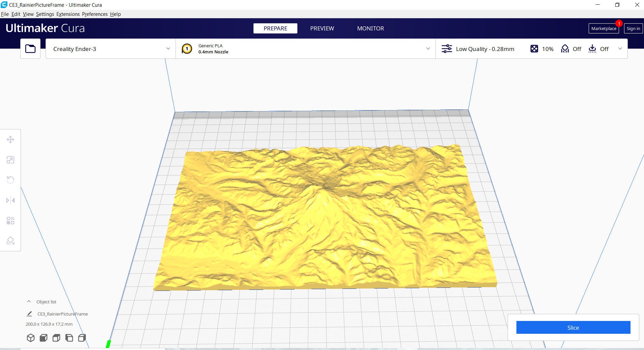Screen dimensions: 644x350
Task: Select the Rotate tool
Action: (10, 180)
